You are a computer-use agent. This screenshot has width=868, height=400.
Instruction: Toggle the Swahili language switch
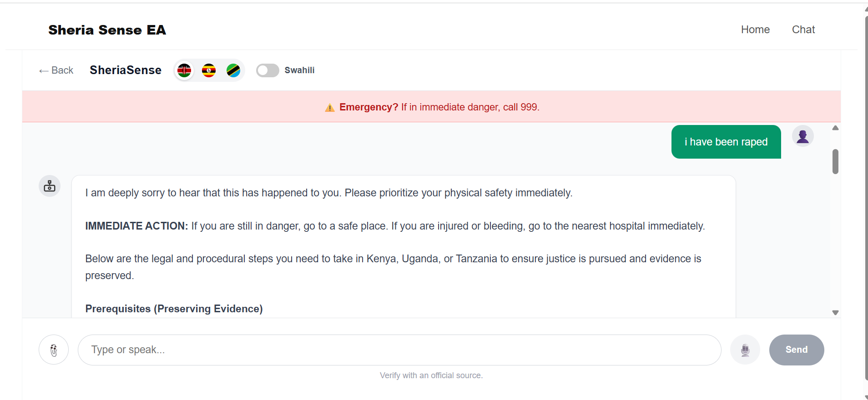click(x=267, y=70)
